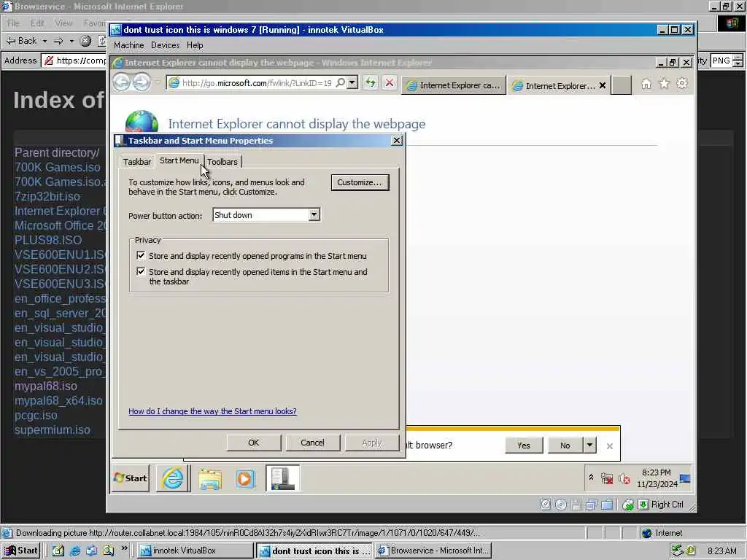Open Favorites star in guest IE
The image size is (747, 560).
click(664, 84)
